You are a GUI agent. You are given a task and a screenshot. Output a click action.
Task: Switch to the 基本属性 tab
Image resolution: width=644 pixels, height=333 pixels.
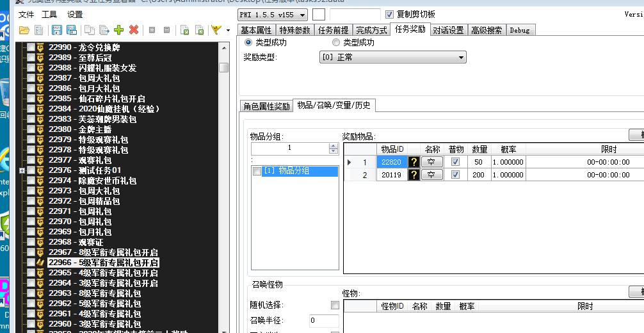(x=256, y=30)
